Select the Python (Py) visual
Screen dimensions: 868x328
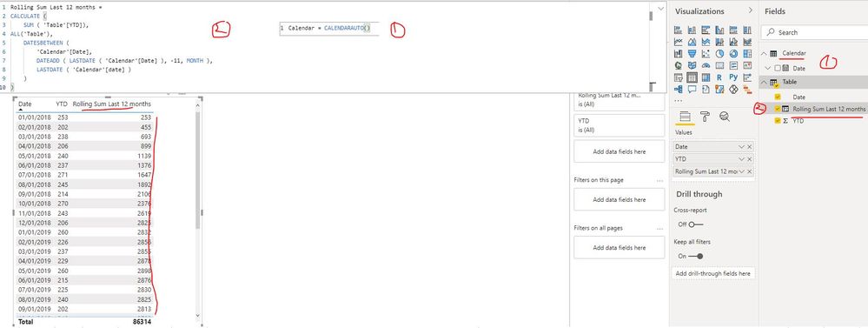pyautogui.click(x=733, y=77)
